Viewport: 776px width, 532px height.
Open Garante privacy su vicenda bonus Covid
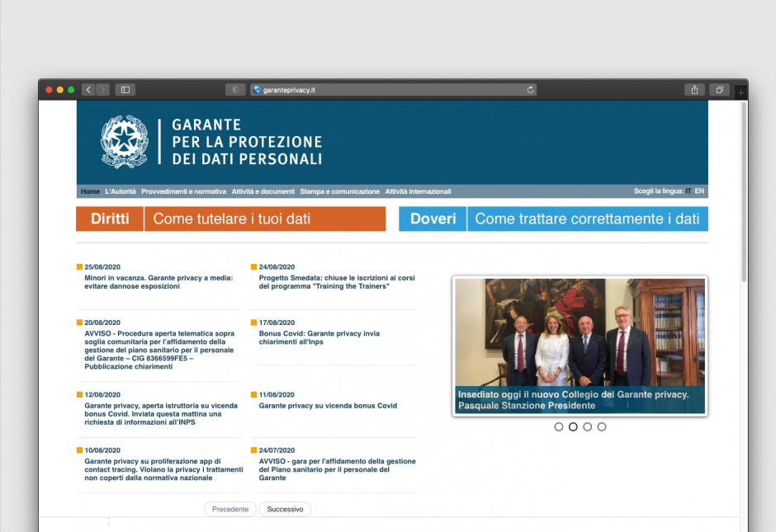(x=328, y=406)
